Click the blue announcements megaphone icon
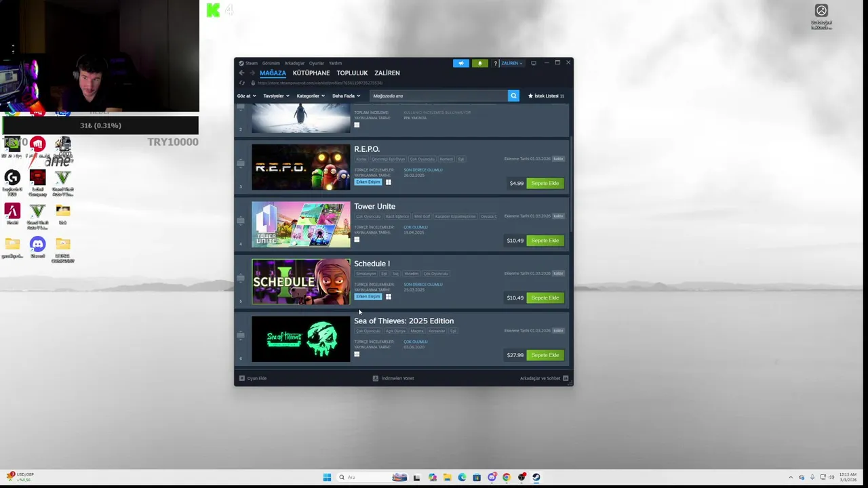The width and height of the screenshot is (868, 488). 461,63
